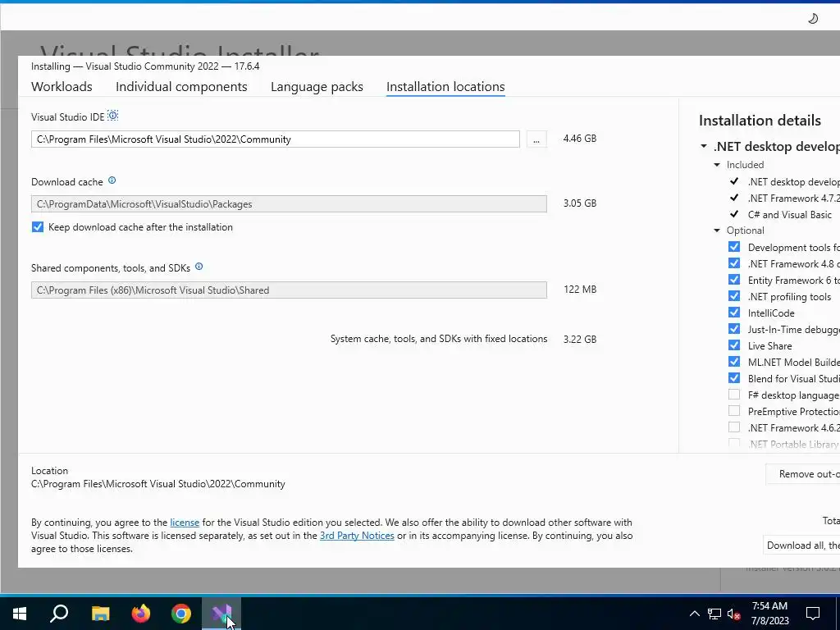Switch to Individual components tab
The width and height of the screenshot is (840, 630).
181,87
